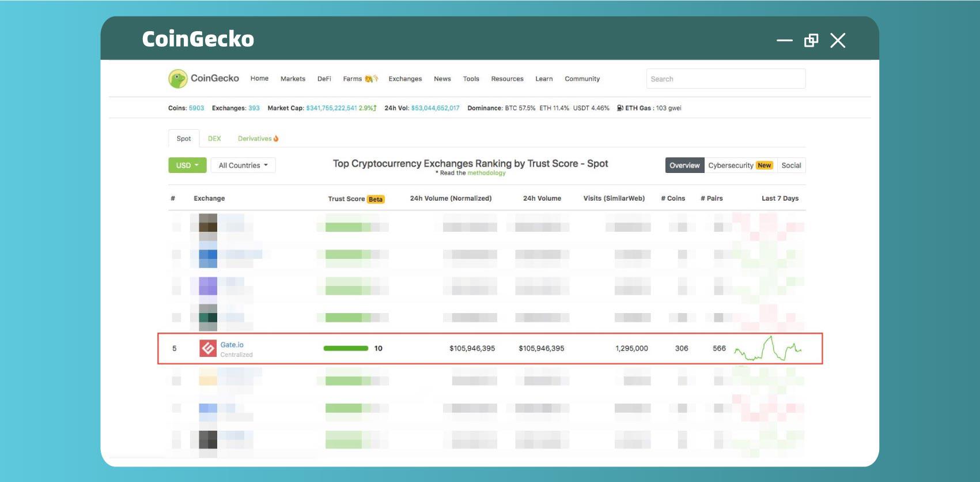Sort by Visits (SimilarWeb) column header
Viewport: 980px width, 482px height.
[x=614, y=198]
